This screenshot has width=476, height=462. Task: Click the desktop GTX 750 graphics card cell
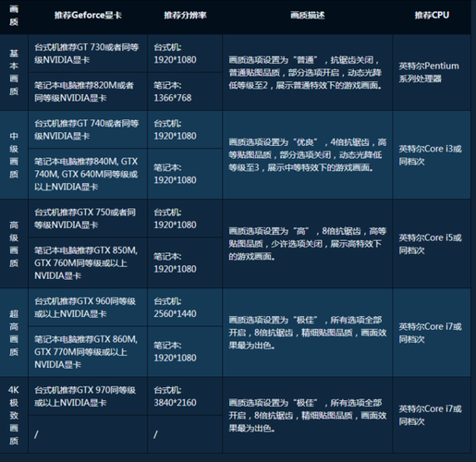88,218
